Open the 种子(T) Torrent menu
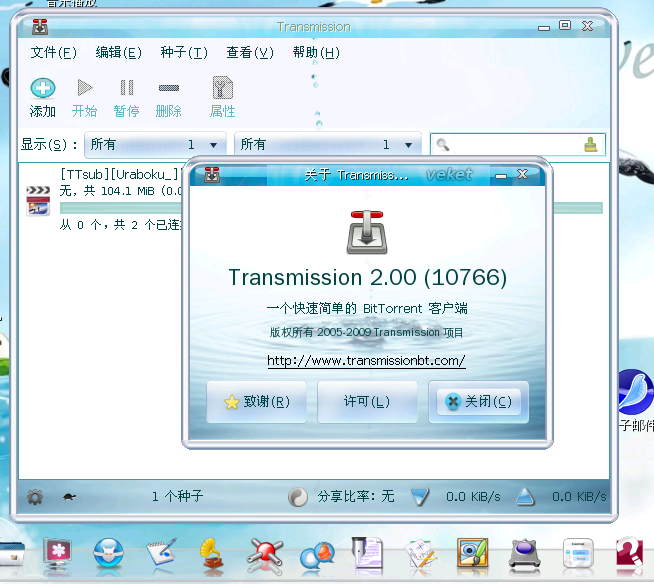Image resolution: width=654 pixels, height=584 pixels. coord(184,53)
